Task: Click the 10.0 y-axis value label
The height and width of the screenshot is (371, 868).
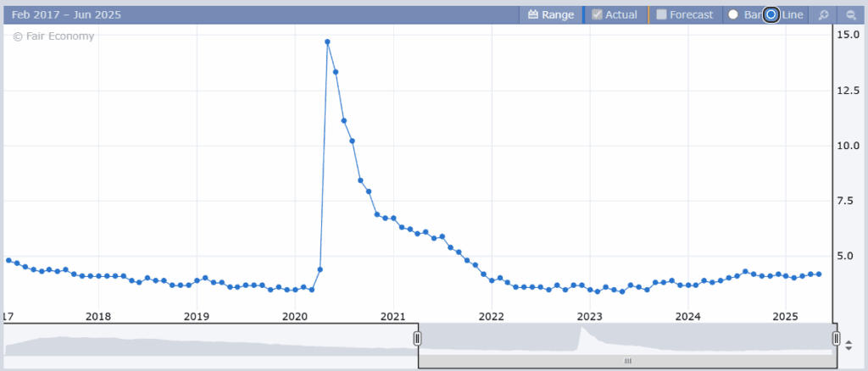Action: pos(848,146)
